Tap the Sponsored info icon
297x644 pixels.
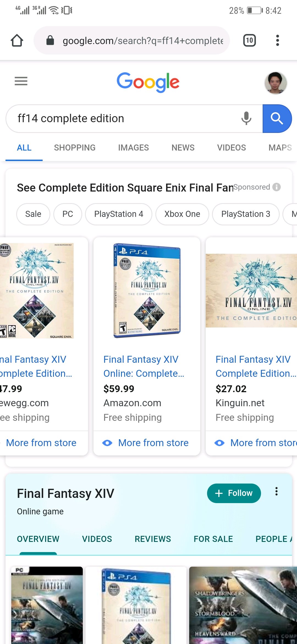pyautogui.click(x=277, y=187)
